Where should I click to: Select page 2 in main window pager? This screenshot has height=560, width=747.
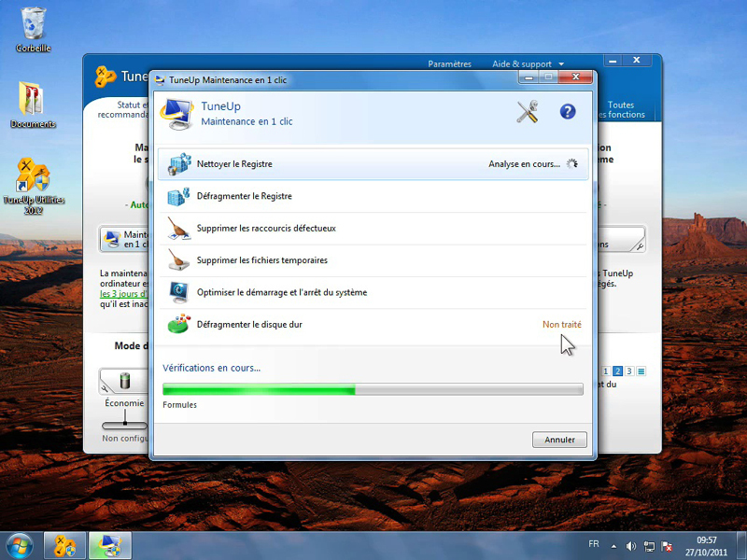(618, 371)
